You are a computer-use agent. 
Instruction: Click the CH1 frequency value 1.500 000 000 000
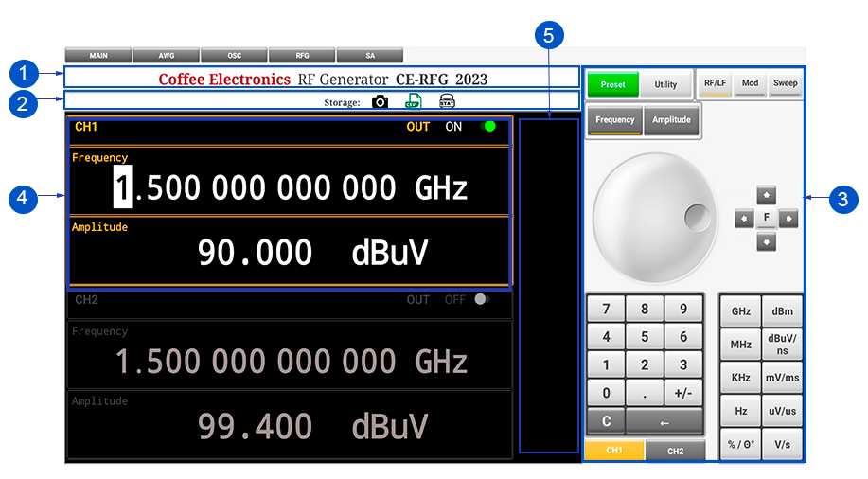256,187
